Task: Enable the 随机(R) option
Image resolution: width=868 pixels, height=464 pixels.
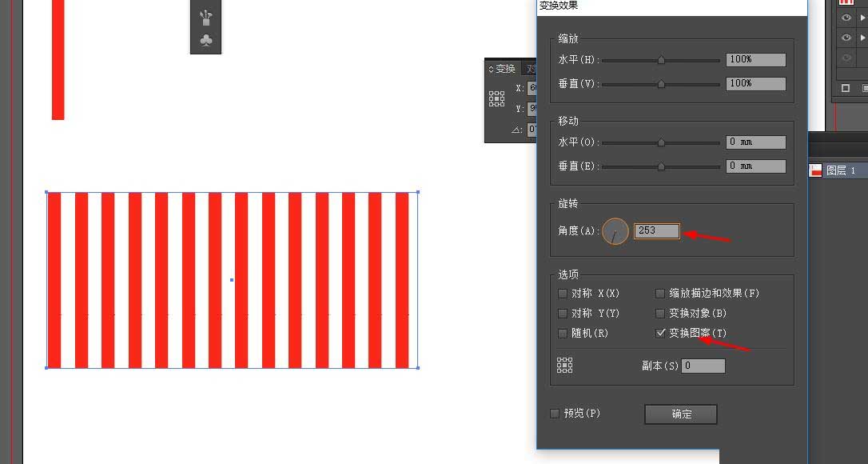Action: pyautogui.click(x=563, y=333)
